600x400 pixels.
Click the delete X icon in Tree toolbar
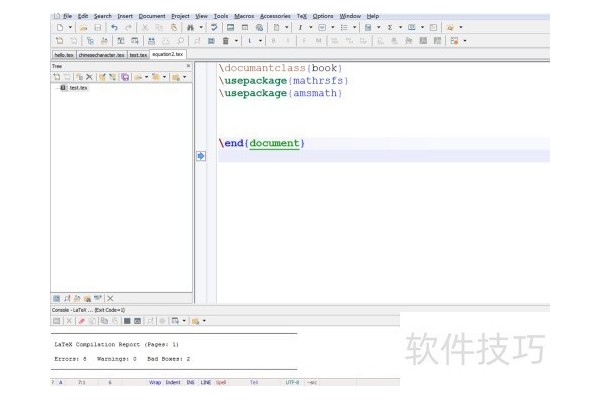(89, 76)
